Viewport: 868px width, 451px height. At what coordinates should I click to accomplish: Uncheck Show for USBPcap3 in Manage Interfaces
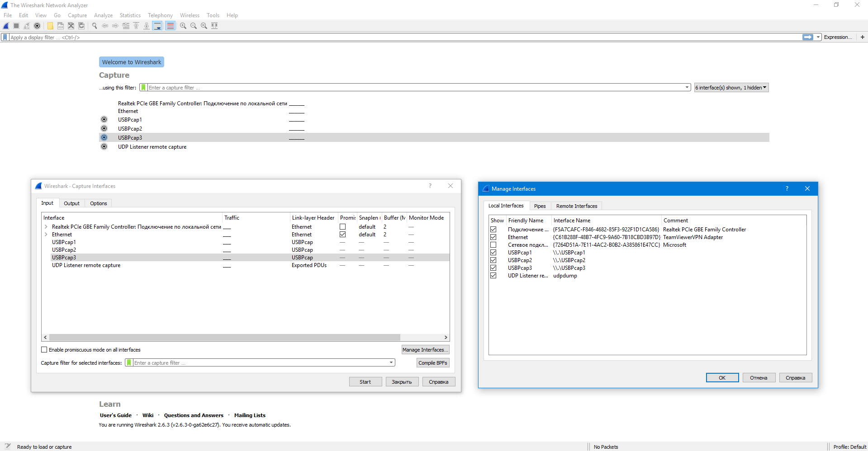[x=493, y=268]
